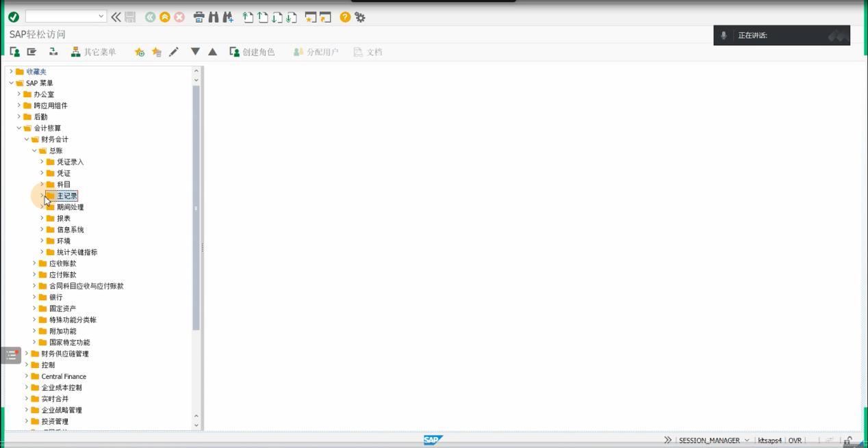Expand the 主记录 folder node
This screenshot has width=868, height=448.
(42, 196)
